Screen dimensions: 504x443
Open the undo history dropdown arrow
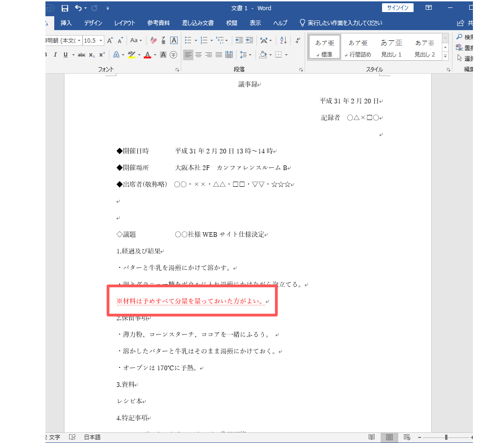85,8
